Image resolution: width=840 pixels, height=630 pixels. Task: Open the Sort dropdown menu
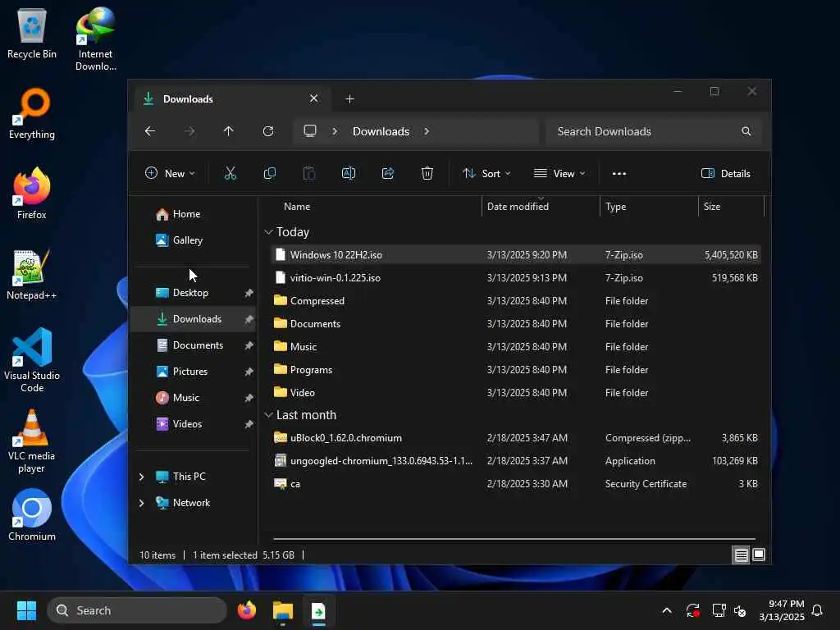point(486,174)
